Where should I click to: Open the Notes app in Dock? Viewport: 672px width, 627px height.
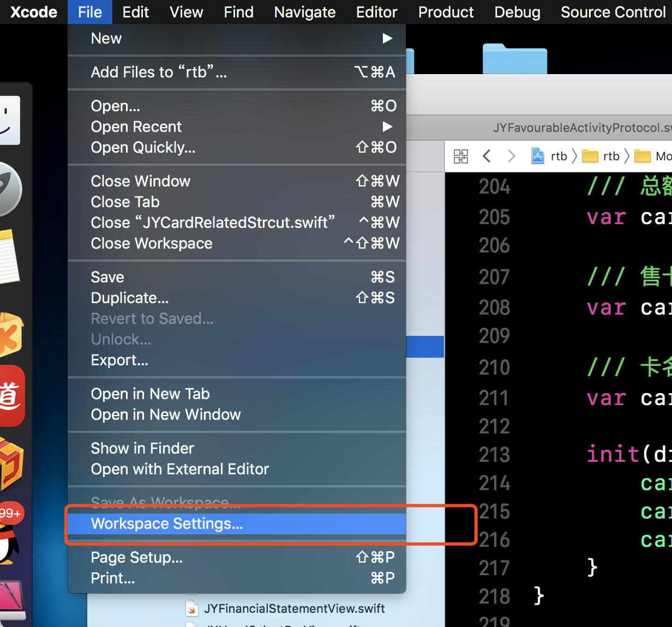pos(8,256)
